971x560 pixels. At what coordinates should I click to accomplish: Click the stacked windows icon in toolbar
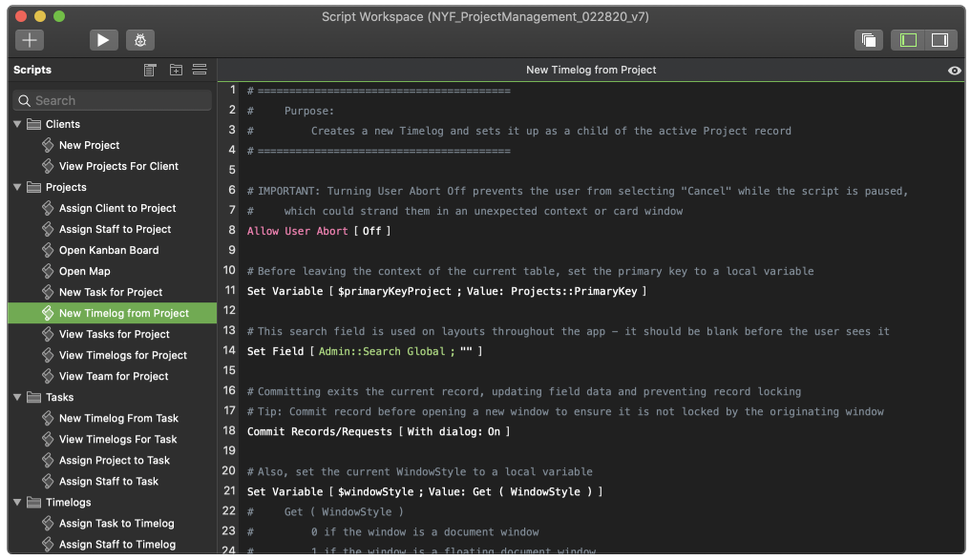(868, 39)
